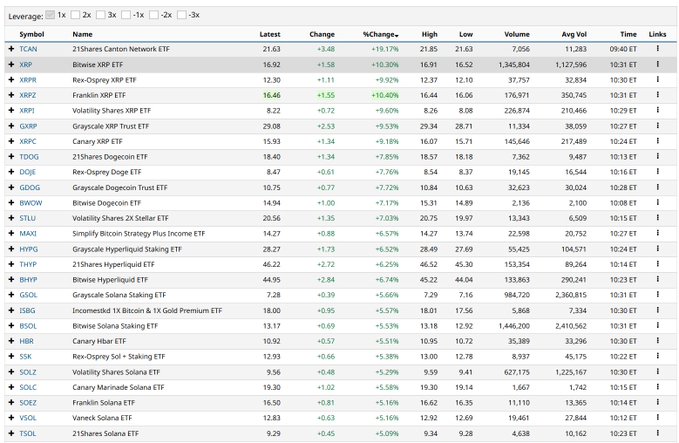Expand the VSOL row with plus sign
The height and width of the screenshot is (443, 679).
coord(11,418)
